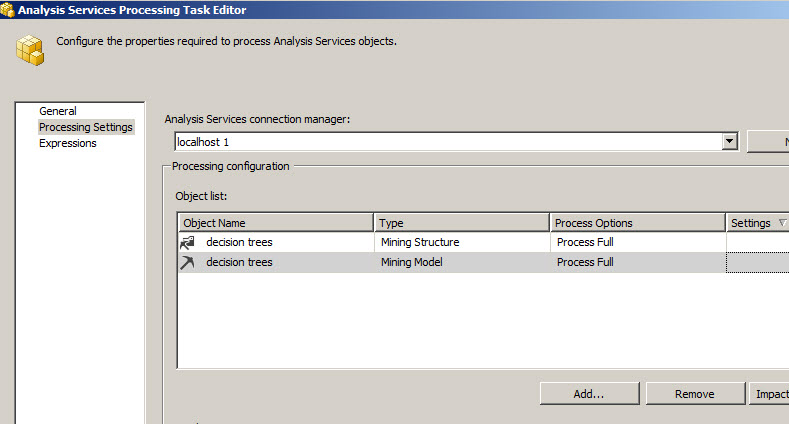Click the Mining Structure row icon
The width and height of the screenshot is (789, 424).
point(187,242)
